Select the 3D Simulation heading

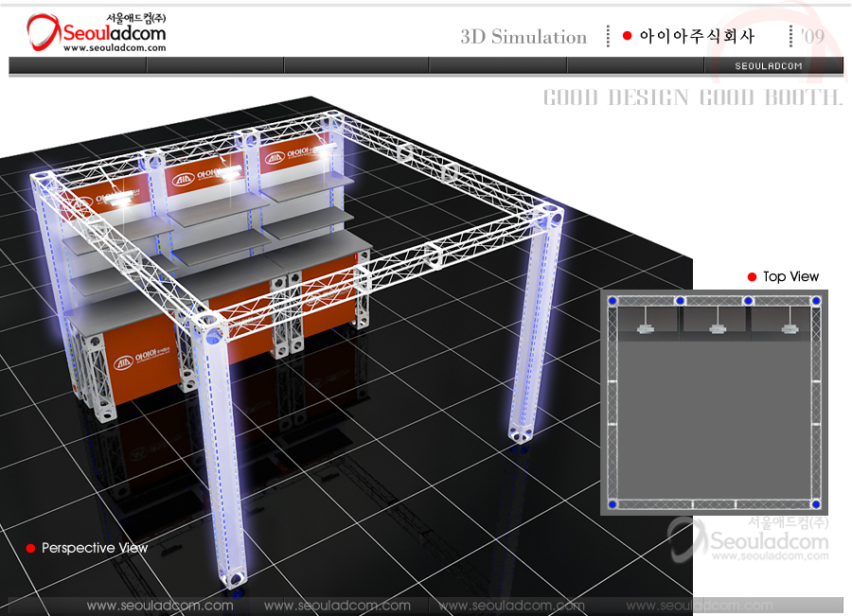click(524, 37)
